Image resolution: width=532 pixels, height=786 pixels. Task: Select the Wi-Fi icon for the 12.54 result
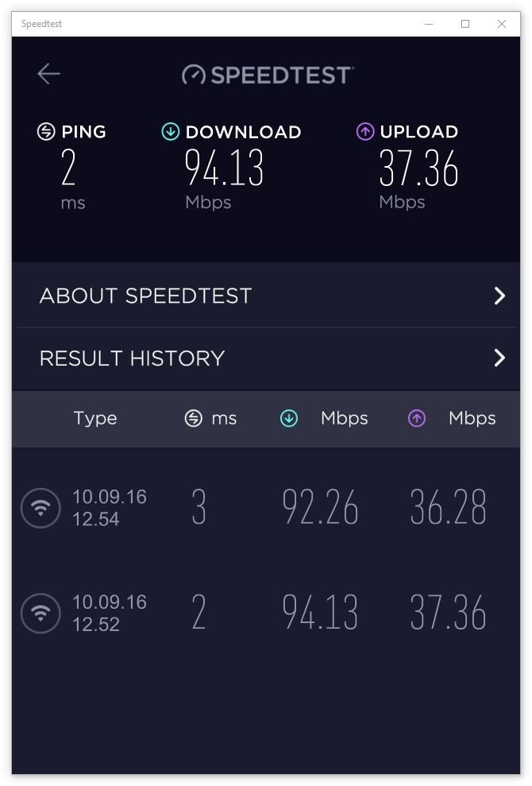pos(40,508)
